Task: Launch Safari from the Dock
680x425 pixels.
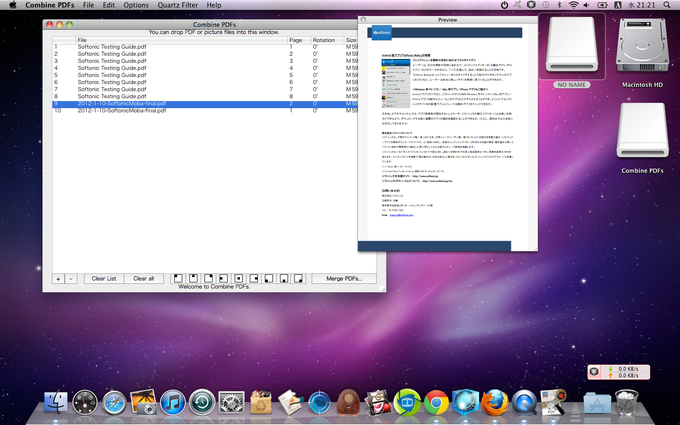Action: coord(114,403)
